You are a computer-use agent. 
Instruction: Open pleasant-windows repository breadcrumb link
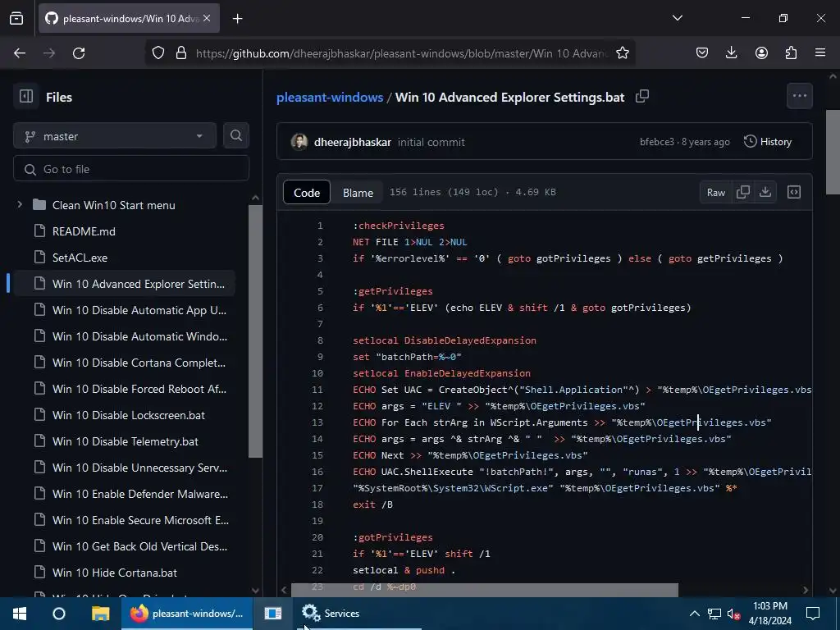pos(330,97)
